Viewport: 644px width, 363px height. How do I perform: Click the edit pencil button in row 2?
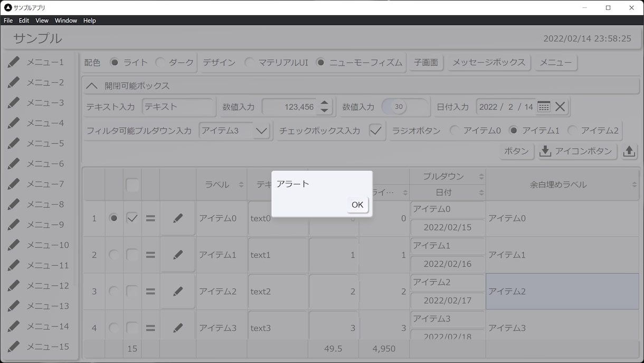(178, 255)
